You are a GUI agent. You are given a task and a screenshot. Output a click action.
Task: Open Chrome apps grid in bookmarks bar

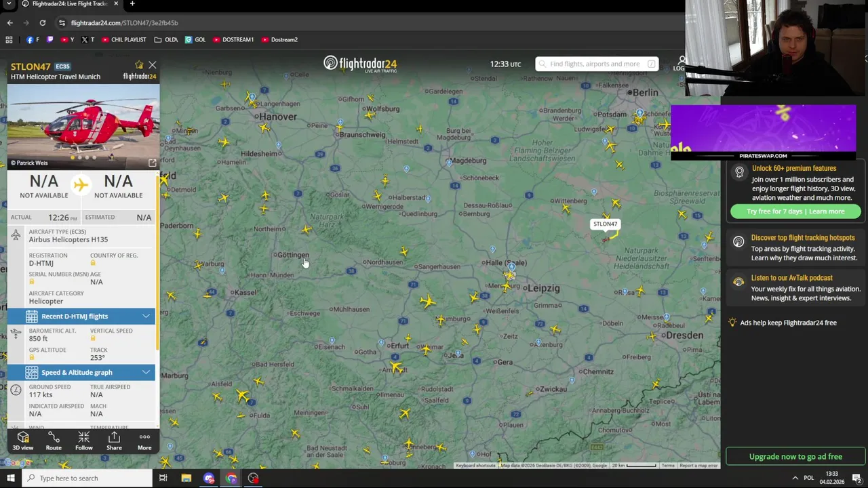pyautogui.click(x=9, y=40)
